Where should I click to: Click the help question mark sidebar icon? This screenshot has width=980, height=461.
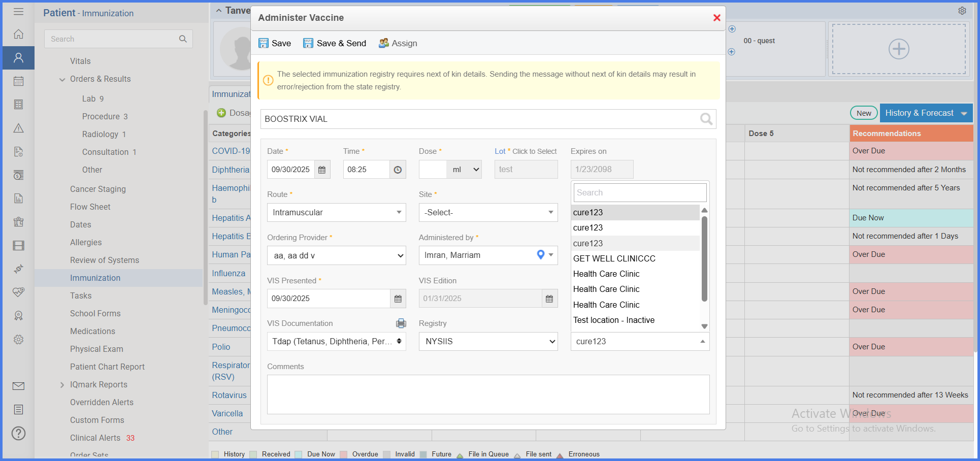click(x=19, y=433)
